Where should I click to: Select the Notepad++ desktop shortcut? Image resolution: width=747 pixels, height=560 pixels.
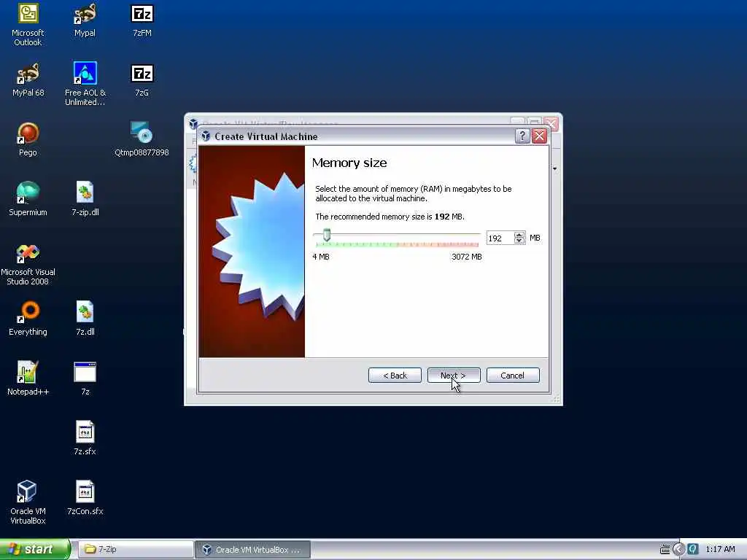coord(28,378)
